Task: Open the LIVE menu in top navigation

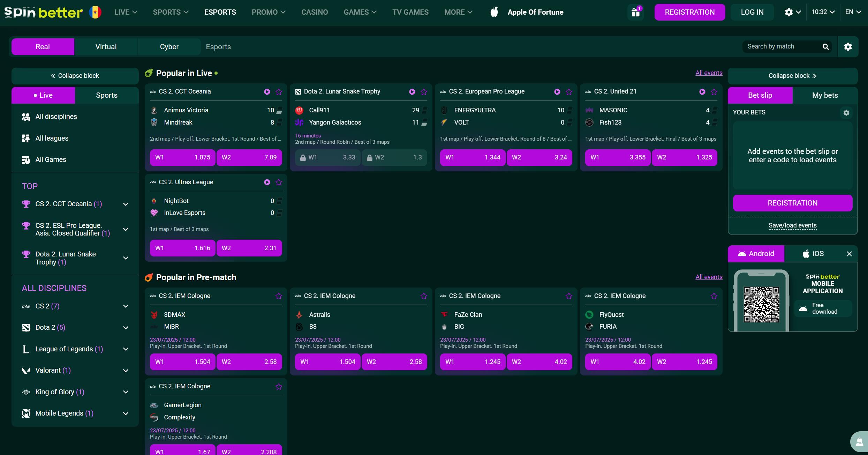Action: (126, 12)
